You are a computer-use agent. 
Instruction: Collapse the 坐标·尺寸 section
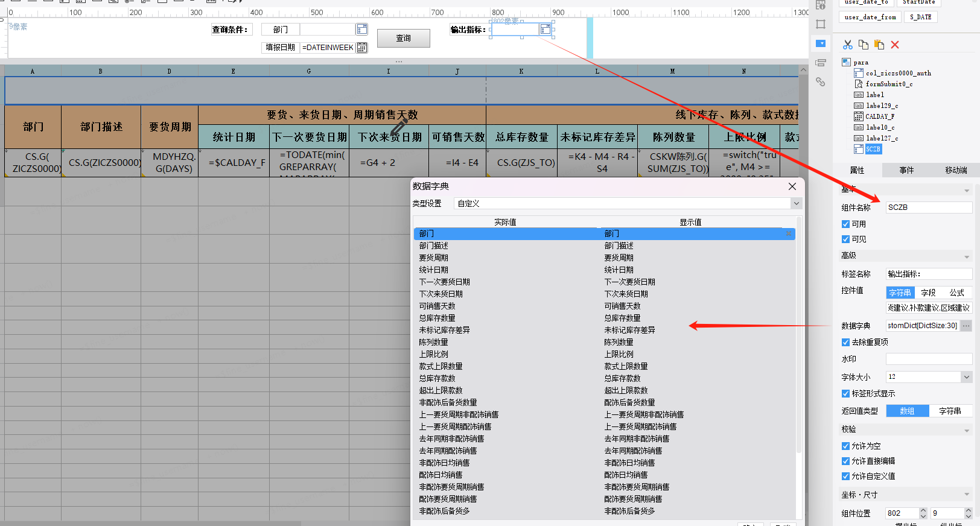click(967, 495)
